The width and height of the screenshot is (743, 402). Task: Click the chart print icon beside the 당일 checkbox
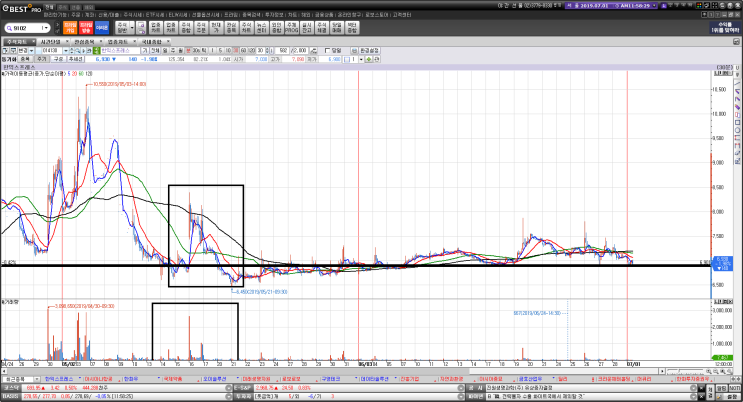click(x=354, y=50)
